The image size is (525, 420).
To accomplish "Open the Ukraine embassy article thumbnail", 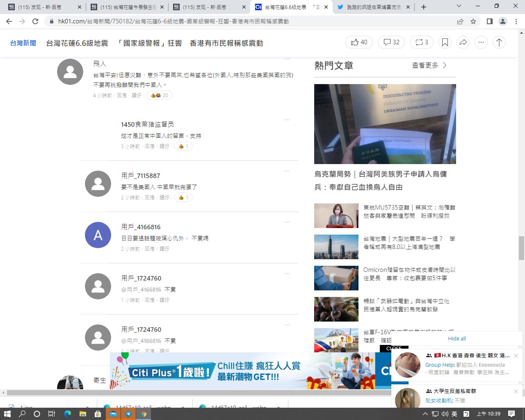I will [385, 124].
